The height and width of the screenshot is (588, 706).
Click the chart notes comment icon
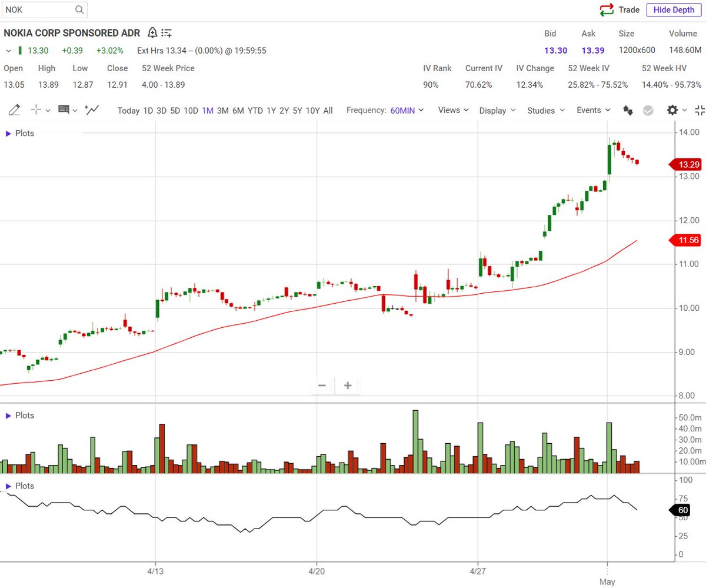64,110
